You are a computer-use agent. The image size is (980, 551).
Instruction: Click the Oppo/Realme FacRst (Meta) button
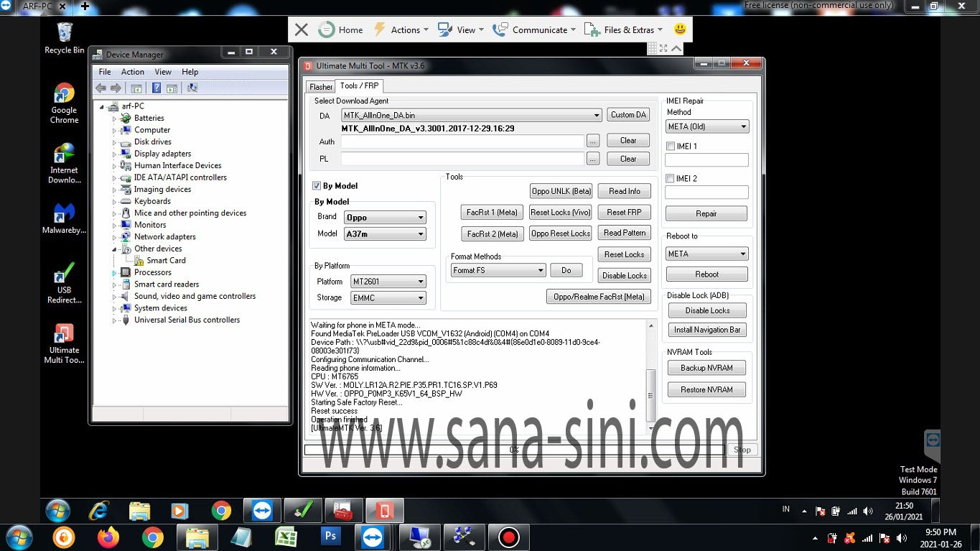599,297
